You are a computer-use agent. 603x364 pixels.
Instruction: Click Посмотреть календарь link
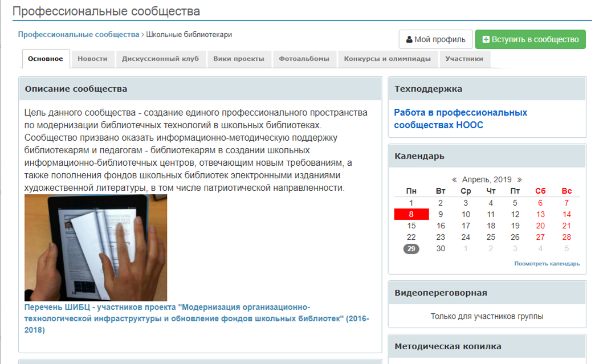point(547,264)
